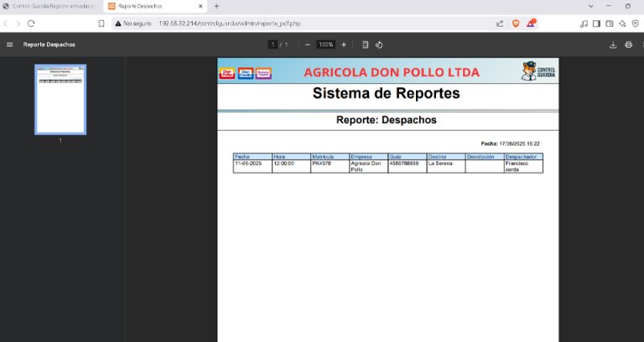Open the PDF viewer sidebar menu icon
The image size is (644, 342).
pyautogui.click(x=10, y=44)
